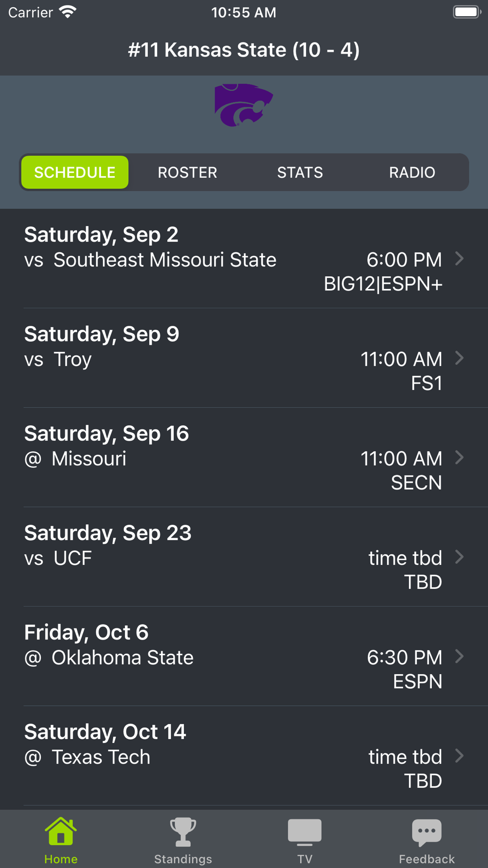Tap the Saturday, Sep 16 date heading

tap(106, 434)
